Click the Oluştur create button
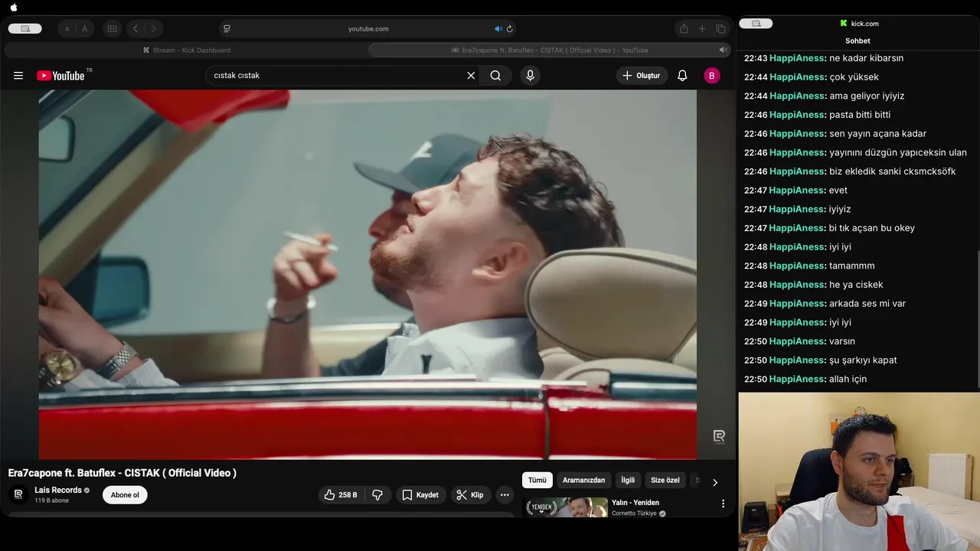This screenshot has height=551, width=980. tap(642, 76)
